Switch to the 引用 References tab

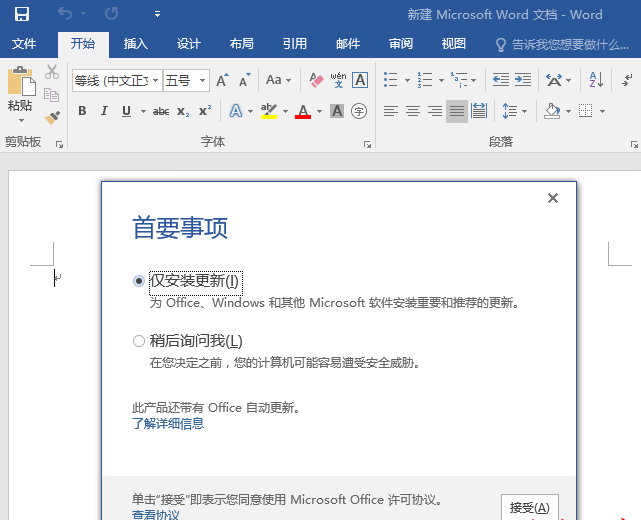295,44
